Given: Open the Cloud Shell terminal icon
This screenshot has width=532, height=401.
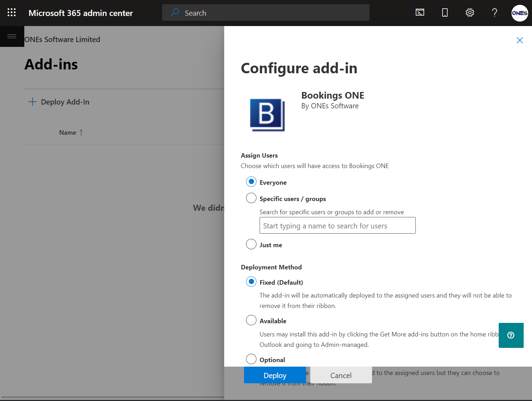Looking at the screenshot, I should tap(420, 13).
